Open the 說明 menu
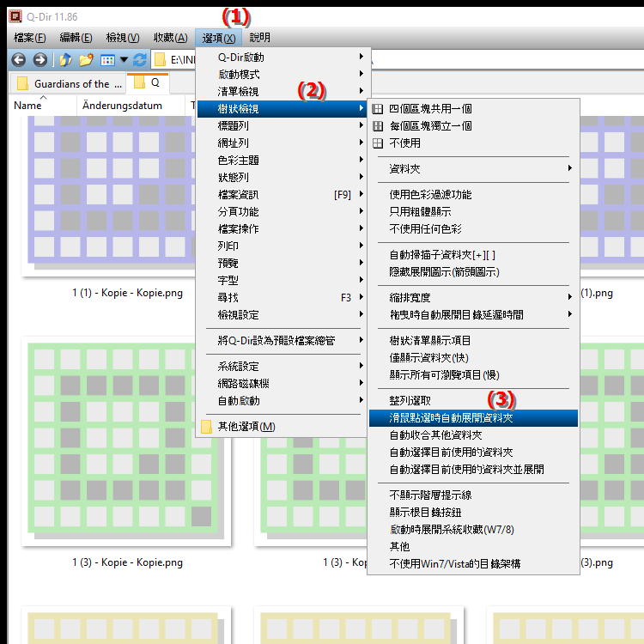The height and width of the screenshot is (644, 644). [x=260, y=38]
